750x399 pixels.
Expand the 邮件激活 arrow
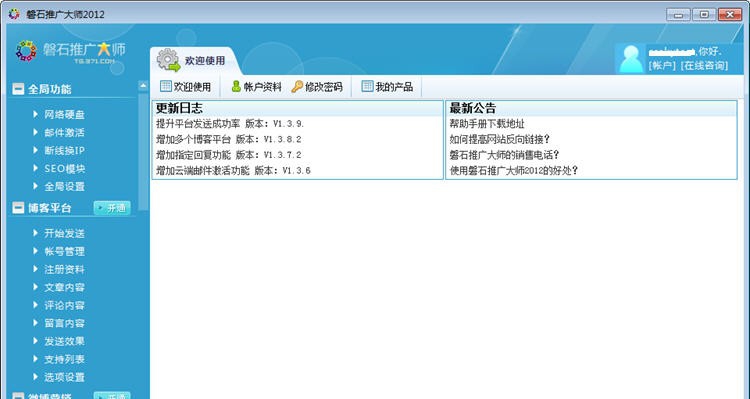point(35,132)
